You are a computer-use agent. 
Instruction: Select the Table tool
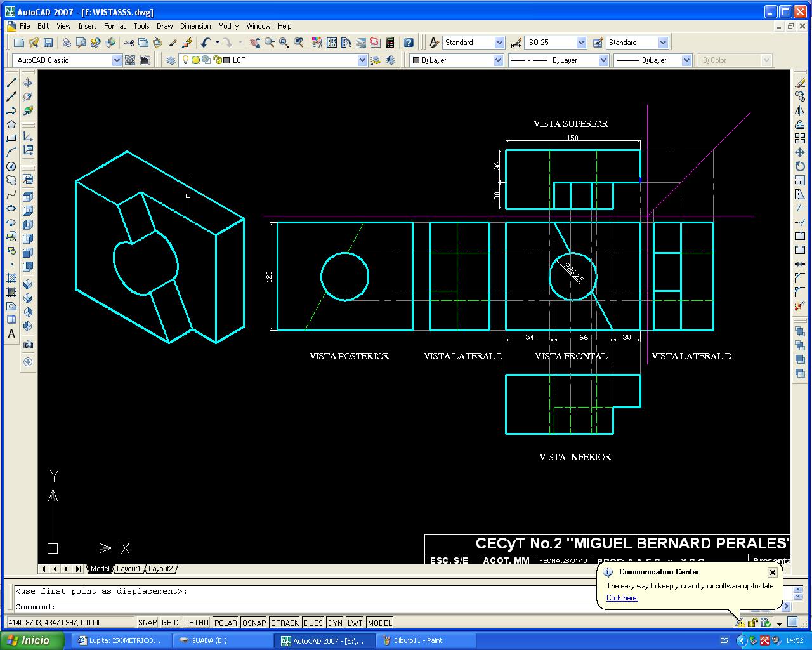[x=11, y=320]
